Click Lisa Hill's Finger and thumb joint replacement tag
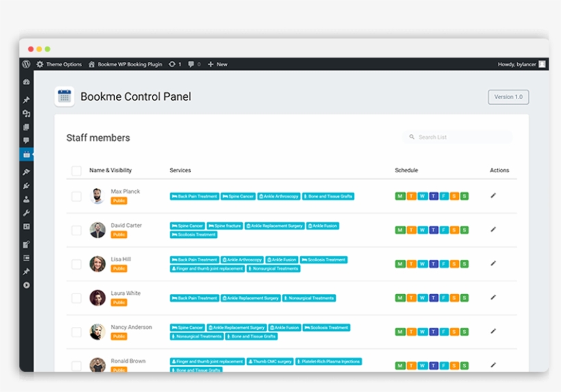This screenshot has height=392, width=561. point(207,269)
